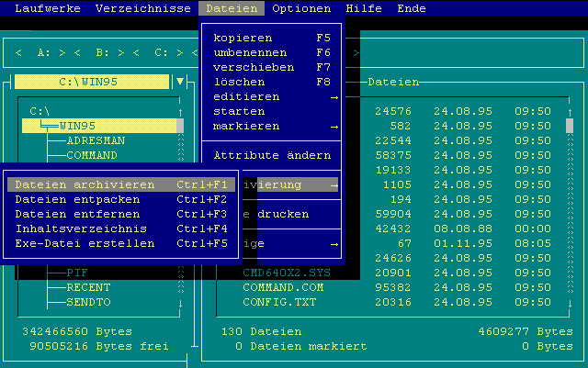Open the path dropdown arrow beside C:\WIN95

point(180,82)
